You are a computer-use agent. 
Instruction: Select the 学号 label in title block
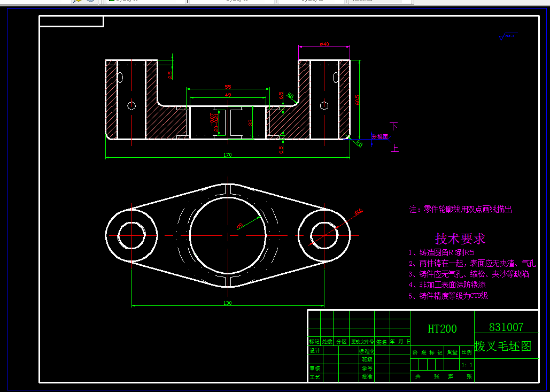pos(367,368)
